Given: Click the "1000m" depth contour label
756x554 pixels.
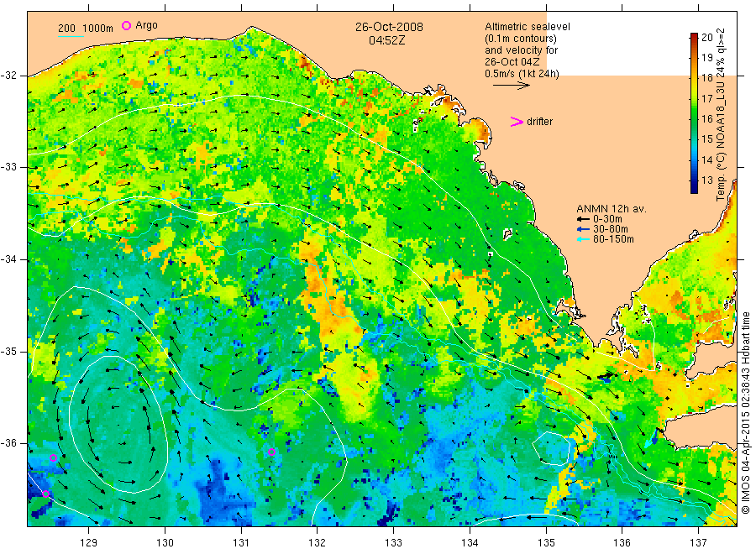Looking at the screenshot, I should 98,29.
